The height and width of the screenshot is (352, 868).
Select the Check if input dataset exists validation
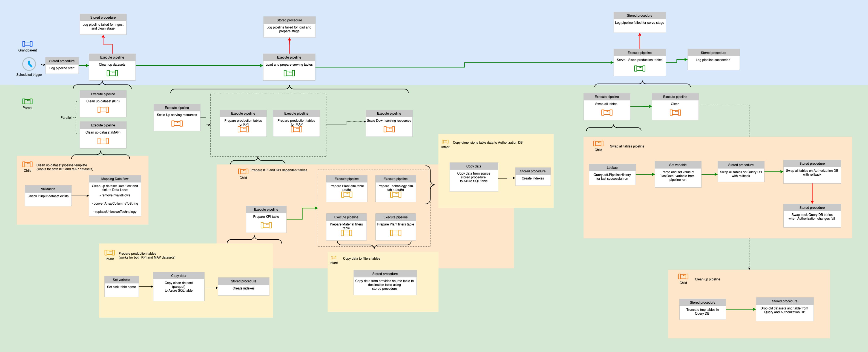tap(48, 196)
